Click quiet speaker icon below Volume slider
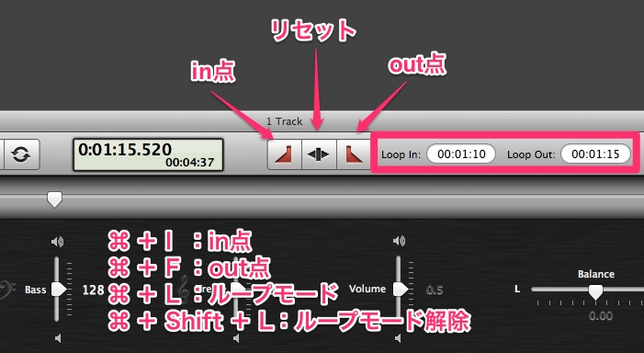Viewport: 644px width, 353px height. (398, 338)
